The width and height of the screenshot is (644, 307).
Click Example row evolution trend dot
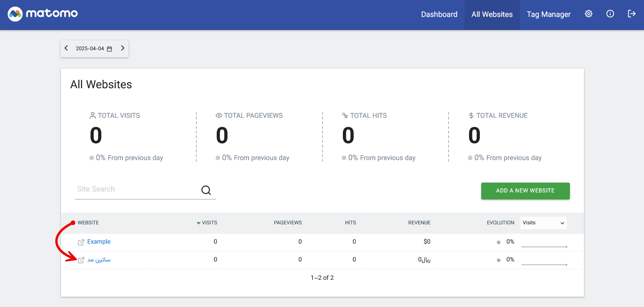tap(499, 242)
